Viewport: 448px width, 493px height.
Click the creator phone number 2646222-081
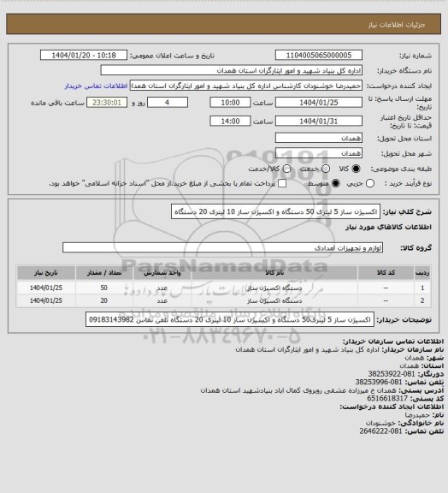(x=380, y=431)
